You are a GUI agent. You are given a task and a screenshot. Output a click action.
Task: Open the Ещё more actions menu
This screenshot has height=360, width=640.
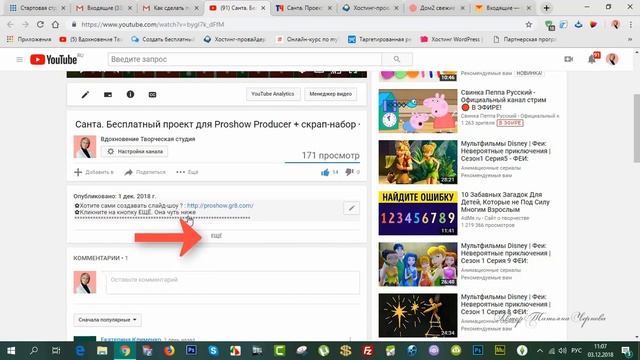187,172
